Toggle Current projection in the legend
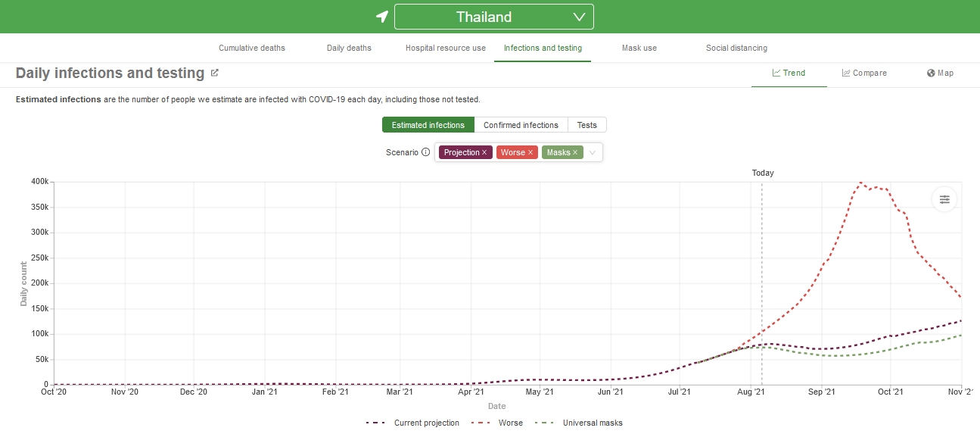Image resolution: width=980 pixels, height=434 pixels. pos(412,423)
